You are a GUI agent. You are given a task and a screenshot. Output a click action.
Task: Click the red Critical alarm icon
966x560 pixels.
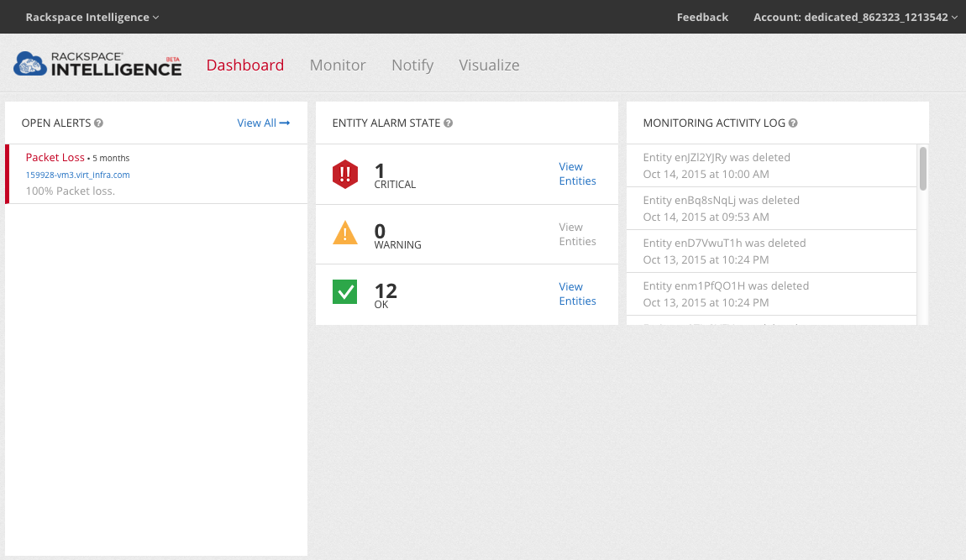point(345,175)
